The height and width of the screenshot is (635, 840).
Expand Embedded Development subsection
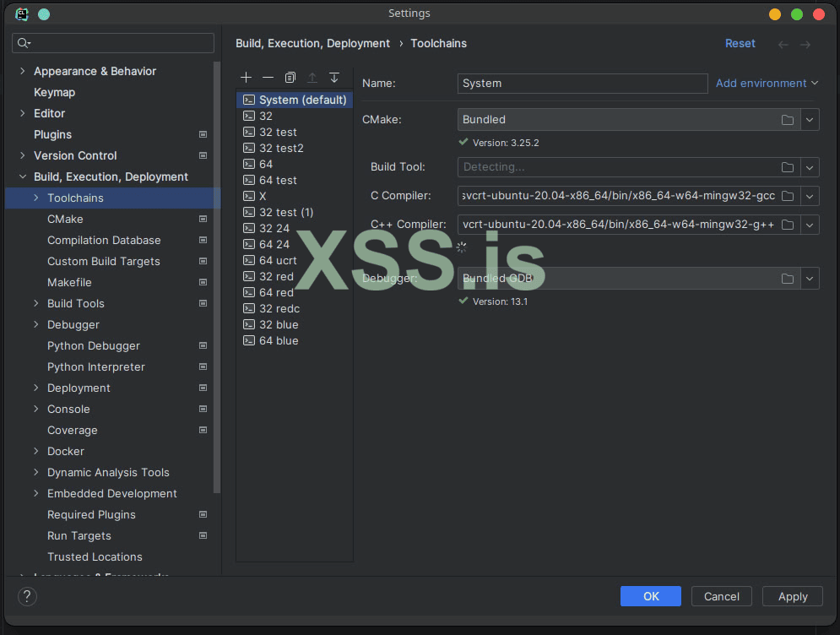pyautogui.click(x=36, y=493)
